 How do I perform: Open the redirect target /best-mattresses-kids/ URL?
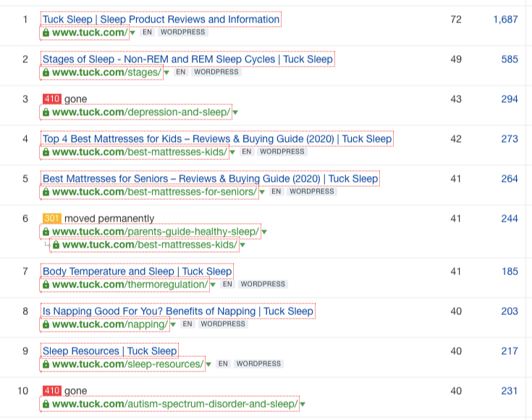click(x=150, y=245)
